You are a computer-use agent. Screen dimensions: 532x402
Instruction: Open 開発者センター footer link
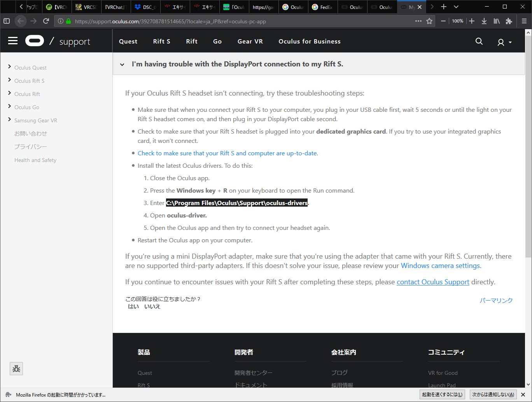[x=254, y=373]
